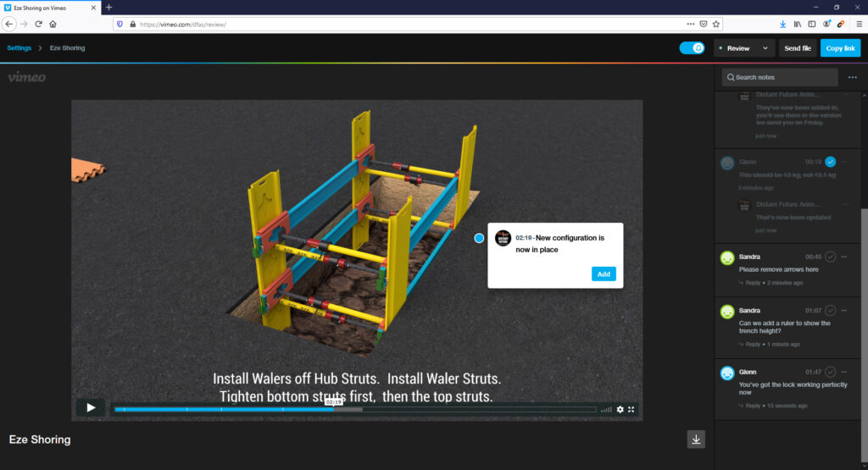Reload the browser page

click(x=38, y=24)
